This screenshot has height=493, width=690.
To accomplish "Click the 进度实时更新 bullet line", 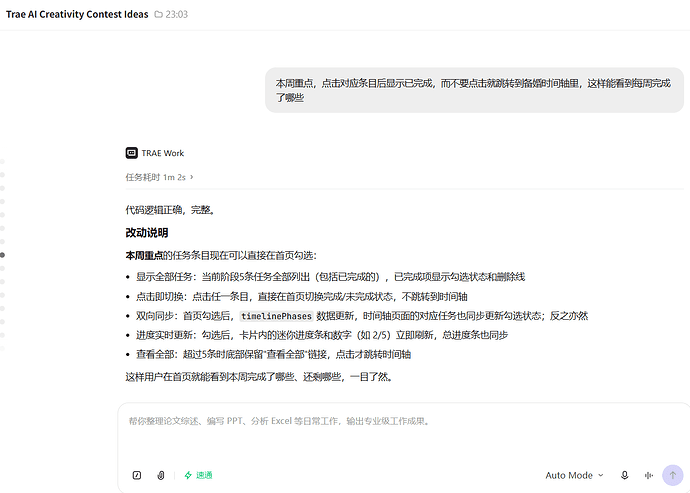I will click(x=322, y=335).
